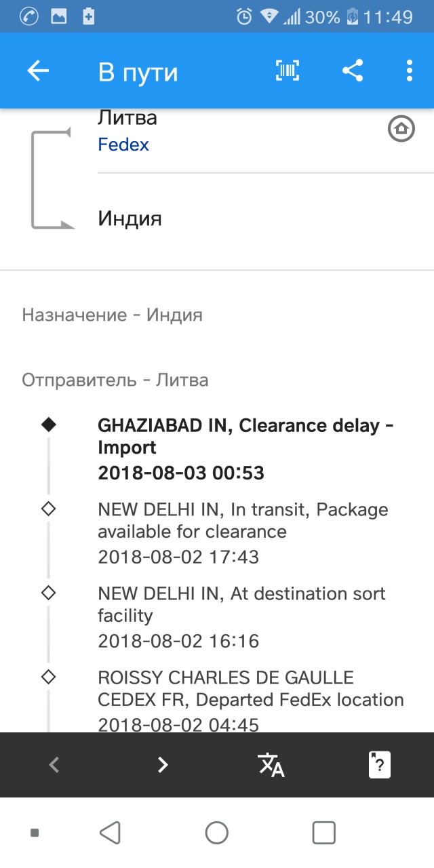This screenshot has width=434, height=868.
Task: Open Android recent apps square button
Action: pos(323,832)
